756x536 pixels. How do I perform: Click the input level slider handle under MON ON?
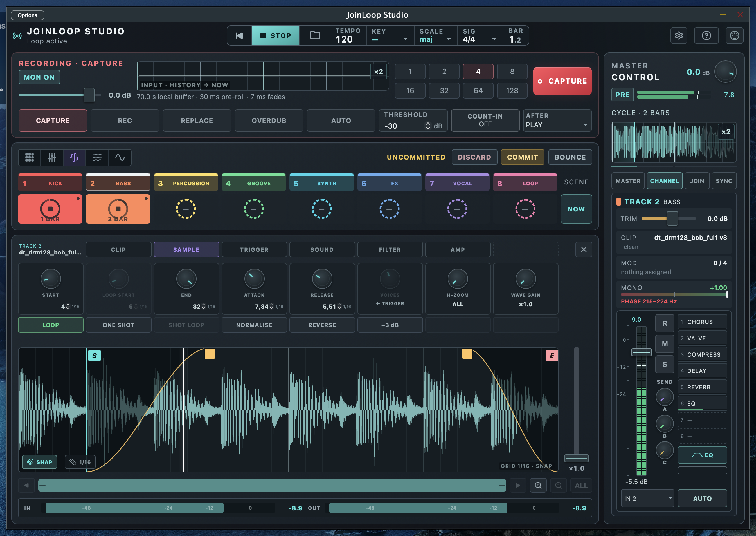[x=89, y=95]
